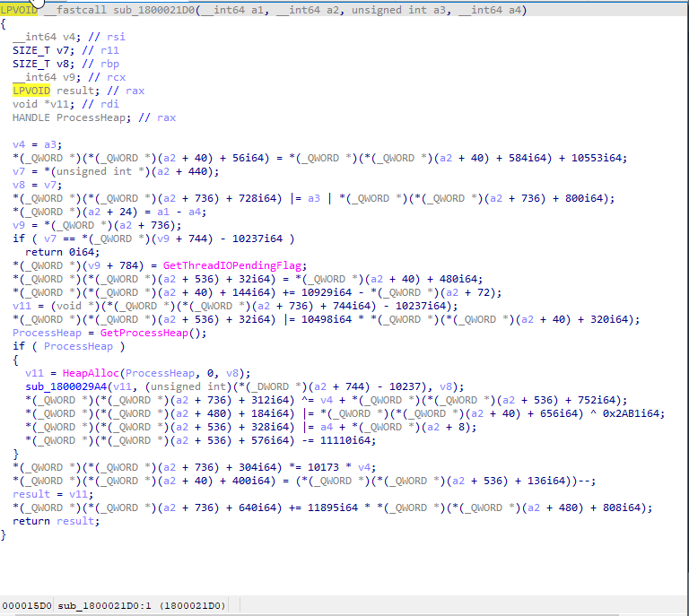Screen dimensions: 689x616
Task: Click the constant 10929i64
Action: click(327, 292)
